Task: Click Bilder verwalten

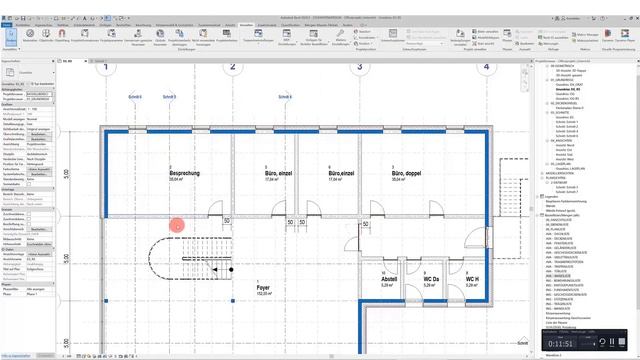Action: tap(485, 31)
